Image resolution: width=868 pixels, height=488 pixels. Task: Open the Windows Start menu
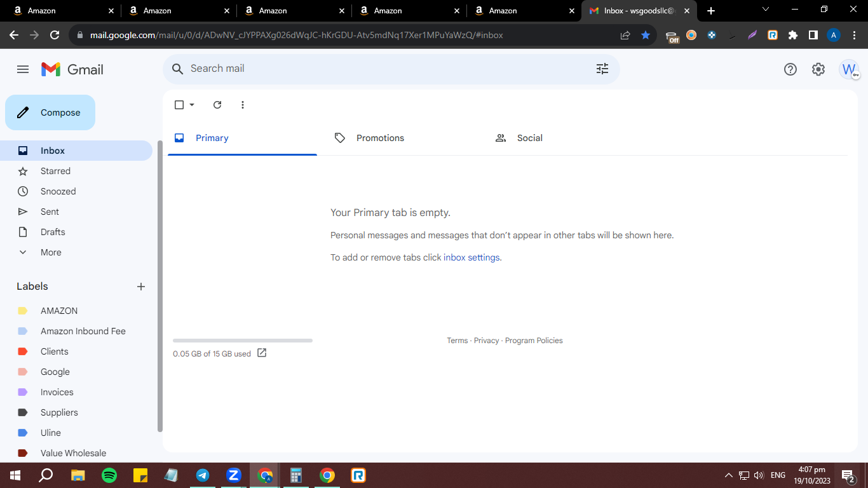(15, 475)
